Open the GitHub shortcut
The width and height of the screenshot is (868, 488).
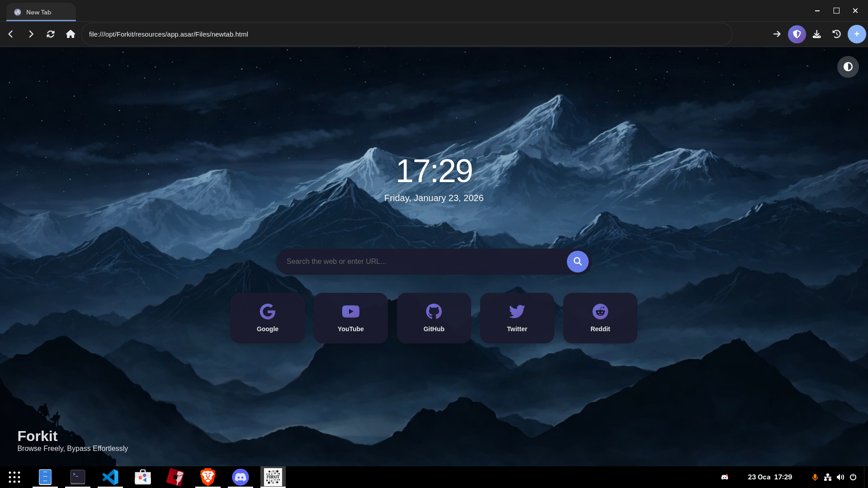click(434, 318)
